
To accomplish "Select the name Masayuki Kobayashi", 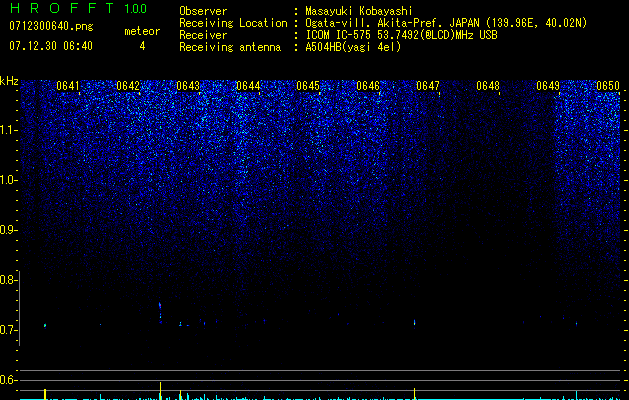I will click(359, 11).
